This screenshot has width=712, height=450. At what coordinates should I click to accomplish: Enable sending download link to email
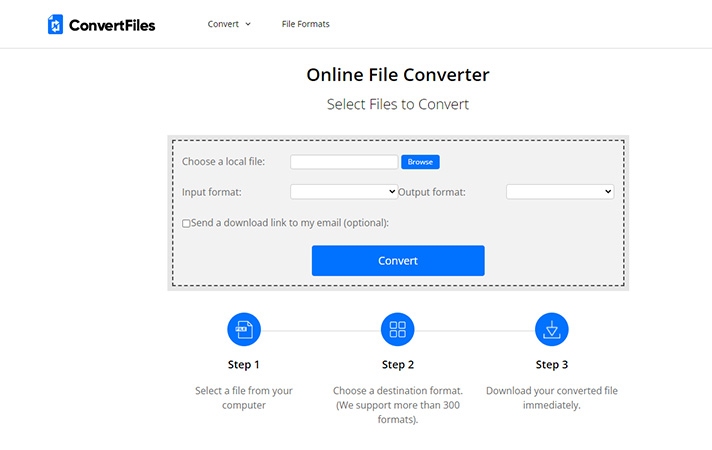(x=186, y=223)
